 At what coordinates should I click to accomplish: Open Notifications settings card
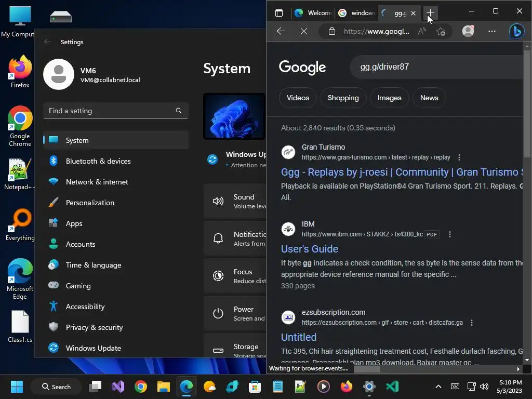[x=235, y=238]
